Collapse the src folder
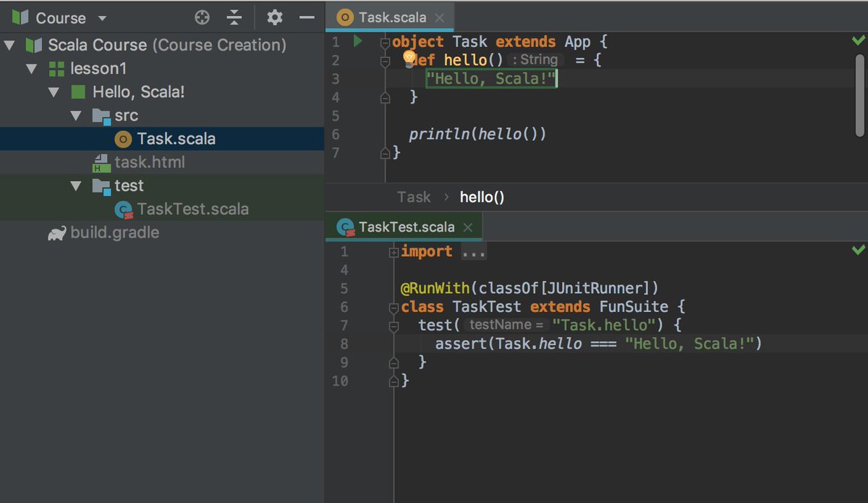The height and width of the screenshot is (503, 868). [77, 115]
